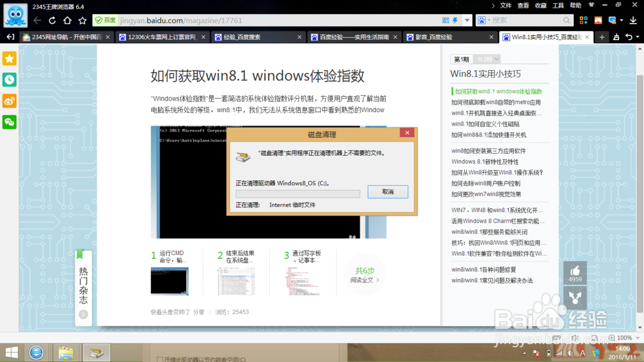Close the 磁盘清理 dialog

(x=407, y=133)
